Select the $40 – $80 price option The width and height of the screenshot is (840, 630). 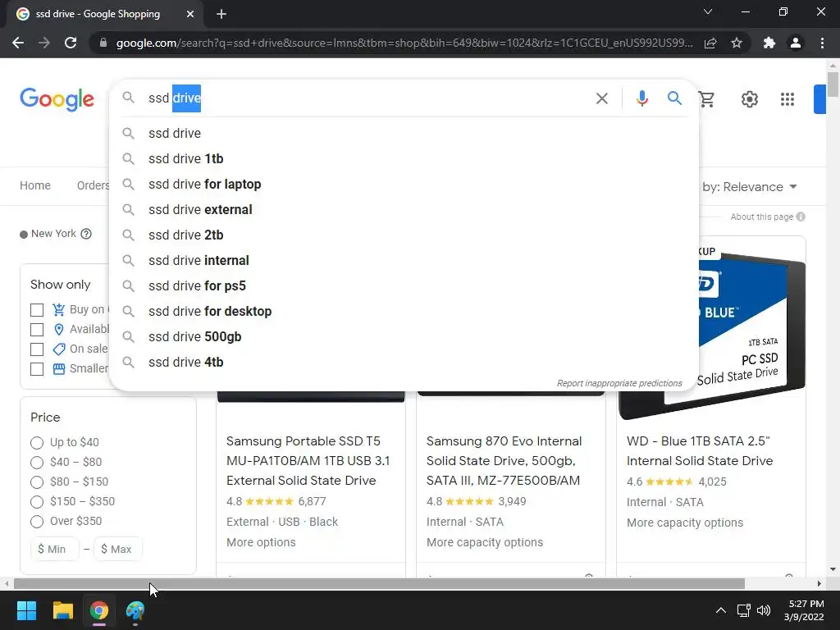37,463
